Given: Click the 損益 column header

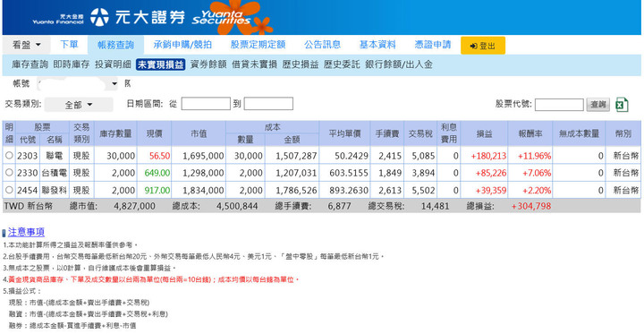Looking at the screenshot, I should pos(484,133).
